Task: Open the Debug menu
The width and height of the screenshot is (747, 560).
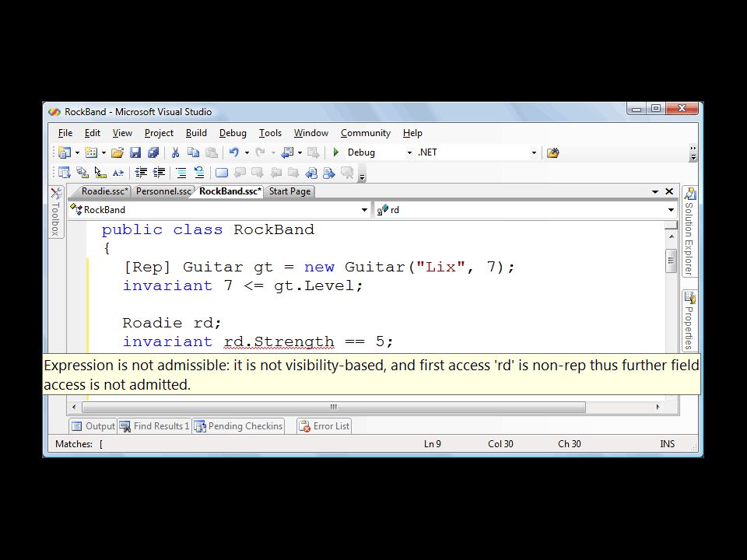Action: pos(233,133)
